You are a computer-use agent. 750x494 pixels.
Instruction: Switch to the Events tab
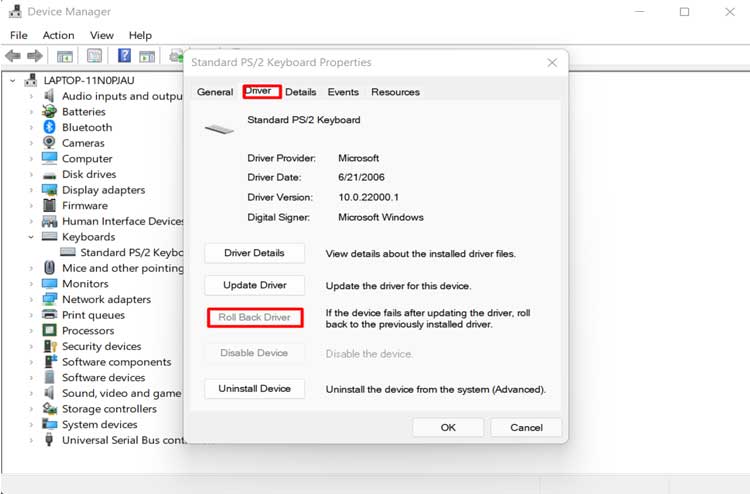pos(343,92)
